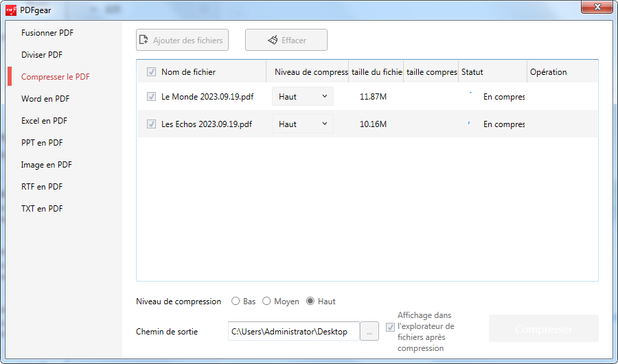This screenshot has width=618, height=364.
Task: Open the Haut dropdown for Les Echos row
Action: tap(303, 124)
